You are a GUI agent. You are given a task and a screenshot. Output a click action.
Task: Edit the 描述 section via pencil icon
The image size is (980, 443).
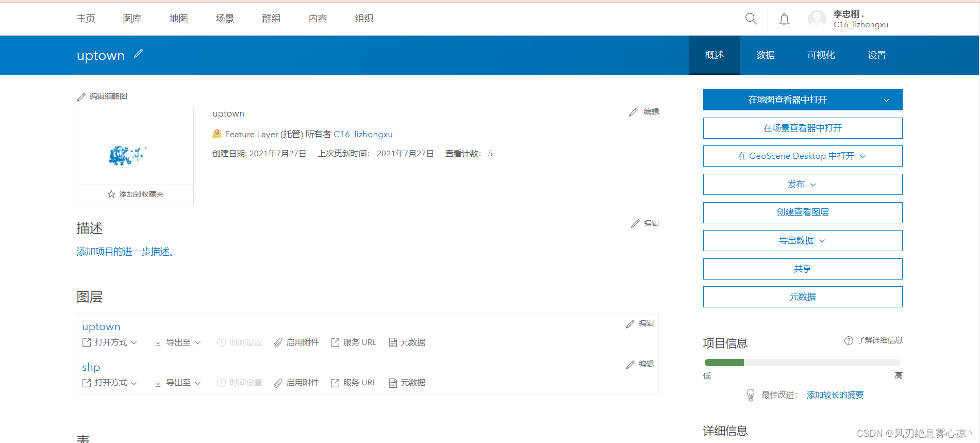pyautogui.click(x=635, y=223)
